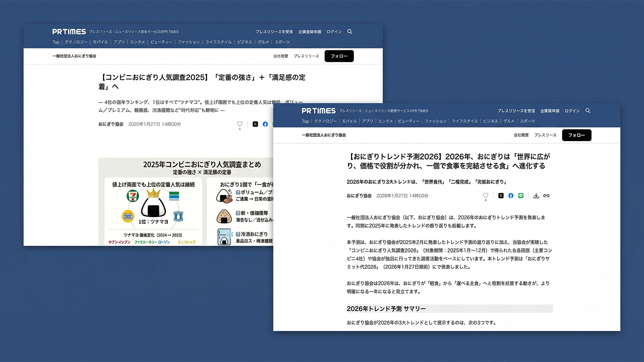Select アプリ category in the front window
The width and height of the screenshot is (644, 362).
click(367, 121)
